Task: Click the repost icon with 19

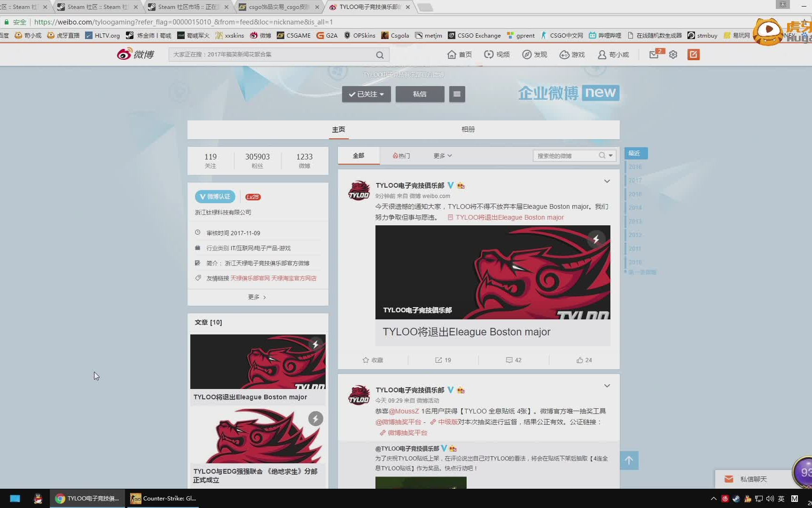Action: click(x=443, y=360)
